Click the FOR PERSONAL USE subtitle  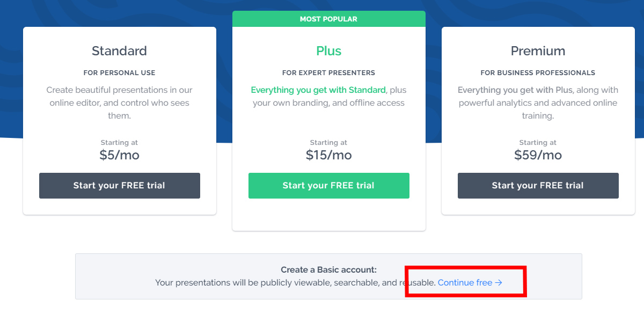click(x=119, y=72)
